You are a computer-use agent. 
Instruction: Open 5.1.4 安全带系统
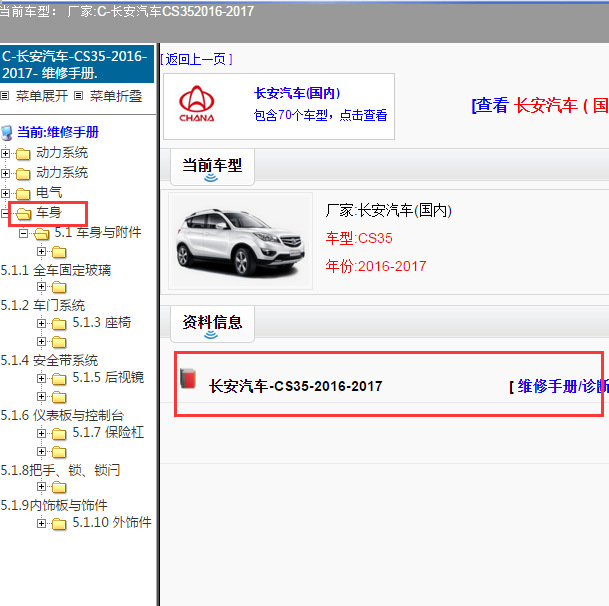point(49,360)
